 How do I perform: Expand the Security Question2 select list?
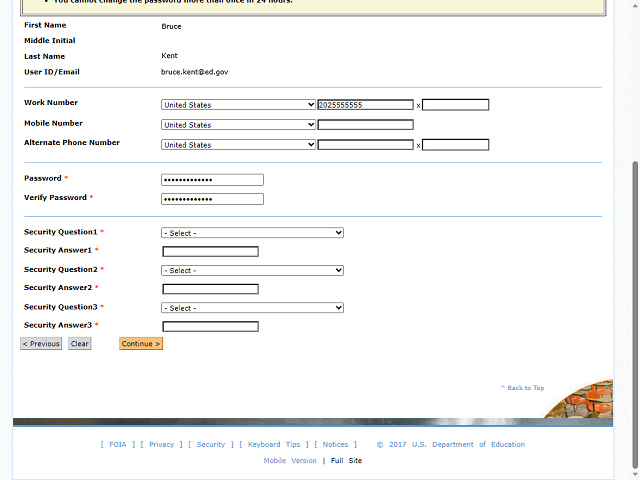(x=252, y=270)
